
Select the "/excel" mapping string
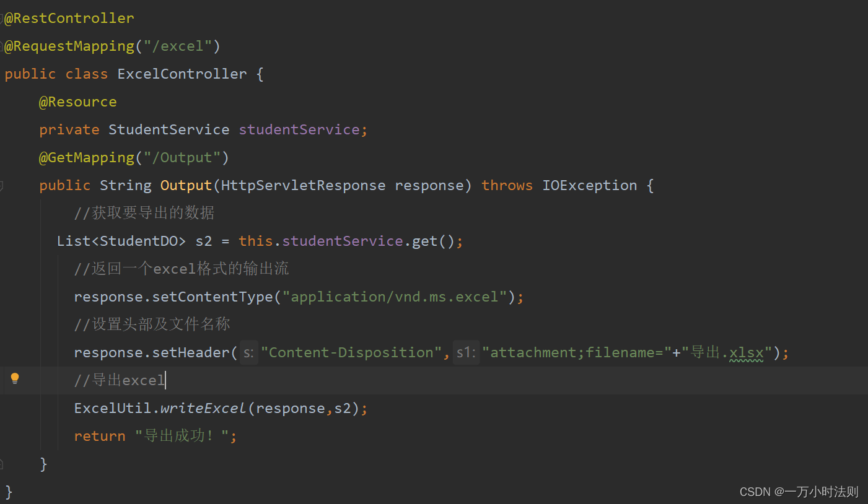tap(177, 46)
